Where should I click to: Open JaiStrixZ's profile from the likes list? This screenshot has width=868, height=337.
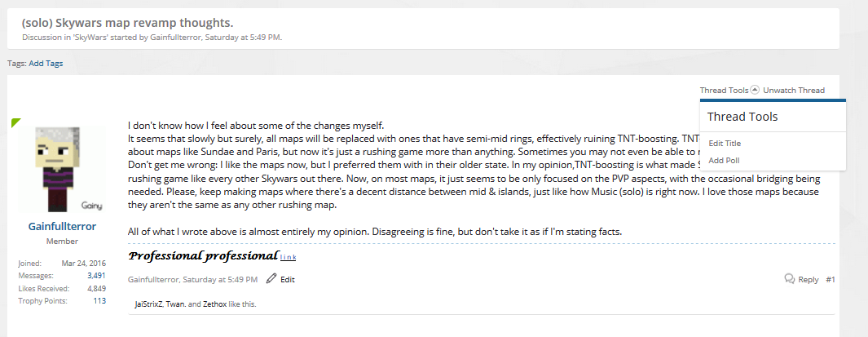(148, 304)
